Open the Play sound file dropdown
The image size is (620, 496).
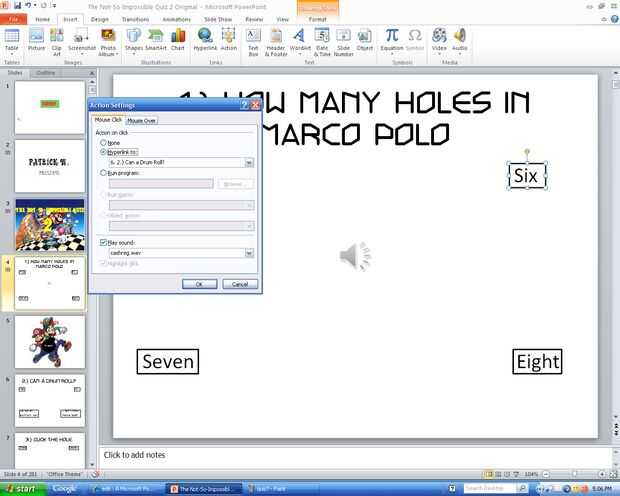point(249,253)
